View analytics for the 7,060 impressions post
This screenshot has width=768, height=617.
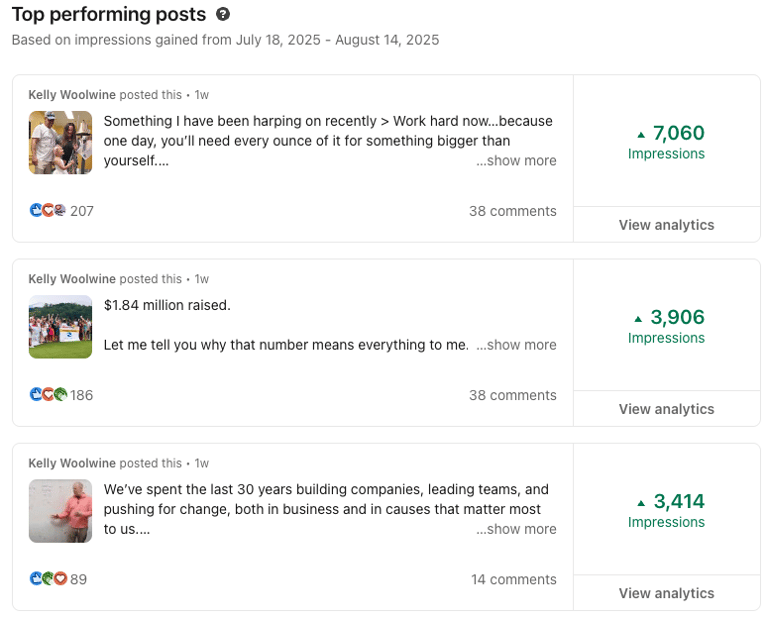coord(666,225)
